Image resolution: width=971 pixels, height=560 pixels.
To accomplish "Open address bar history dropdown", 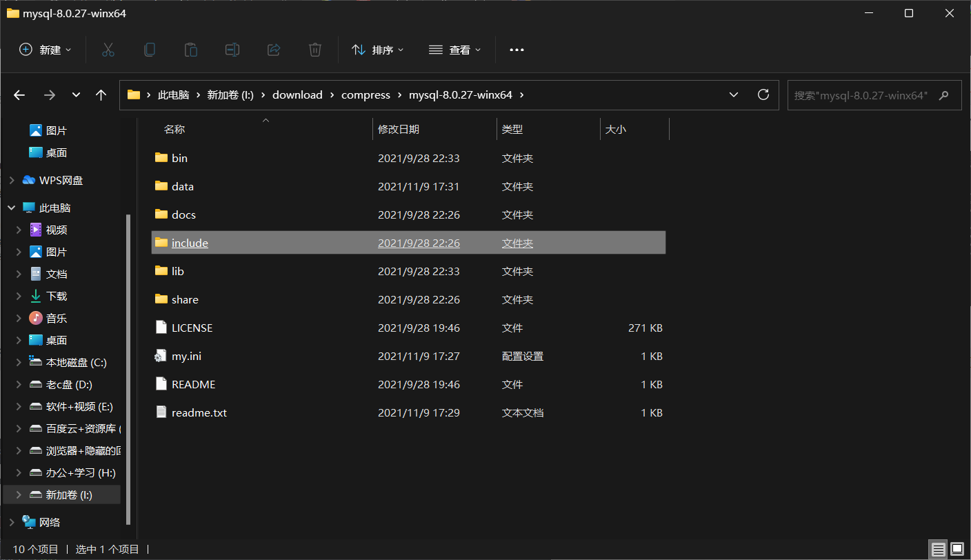I will click(x=734, y=94).
